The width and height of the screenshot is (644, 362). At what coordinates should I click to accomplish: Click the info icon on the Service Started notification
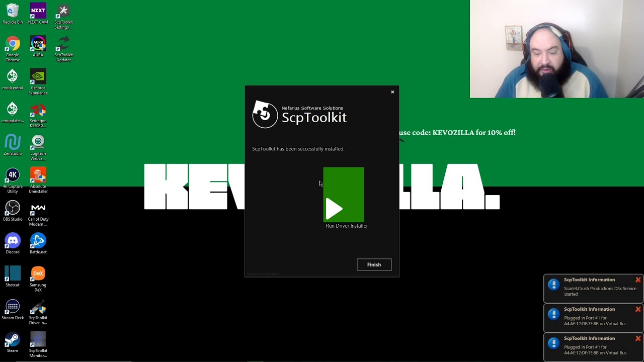coord(553,285)
